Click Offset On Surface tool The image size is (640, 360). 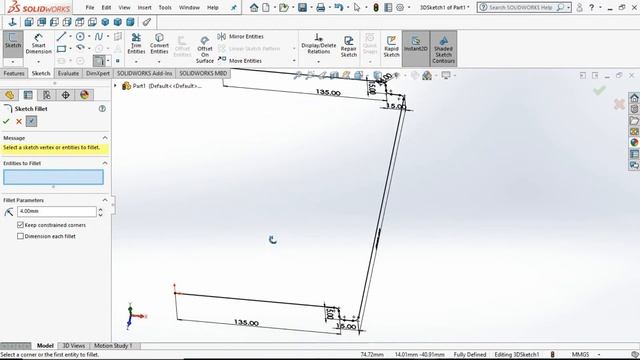(204, 49)
